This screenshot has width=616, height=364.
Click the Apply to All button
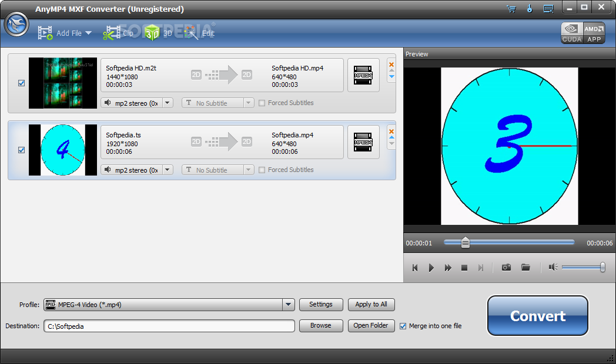coord(371,304)
